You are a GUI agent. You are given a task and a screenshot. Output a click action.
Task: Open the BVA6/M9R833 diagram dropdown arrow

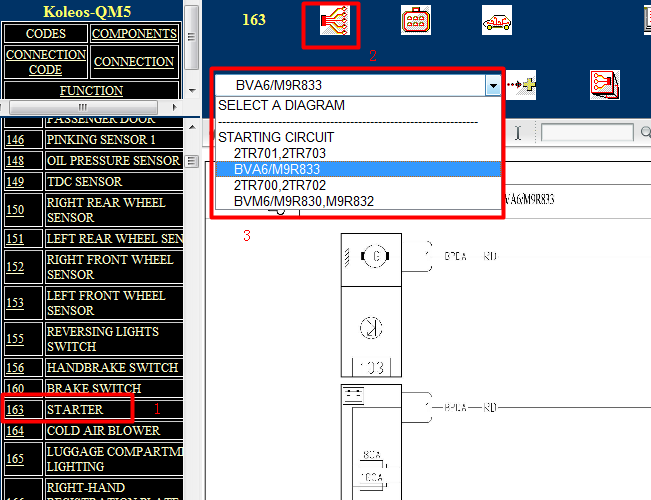tap(493, 86)
